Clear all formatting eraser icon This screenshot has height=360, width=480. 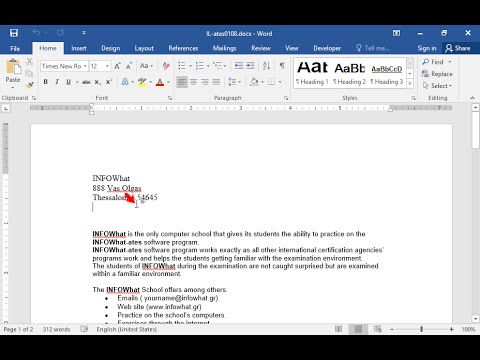pos(166,66)
